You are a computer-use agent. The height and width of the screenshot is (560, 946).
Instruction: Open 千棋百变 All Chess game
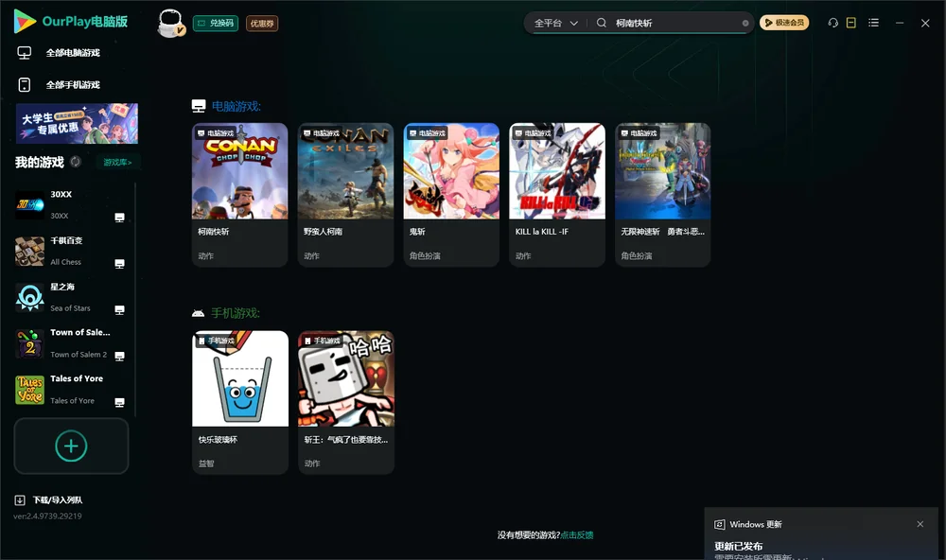pyautogui.click(x=71, y=251)
